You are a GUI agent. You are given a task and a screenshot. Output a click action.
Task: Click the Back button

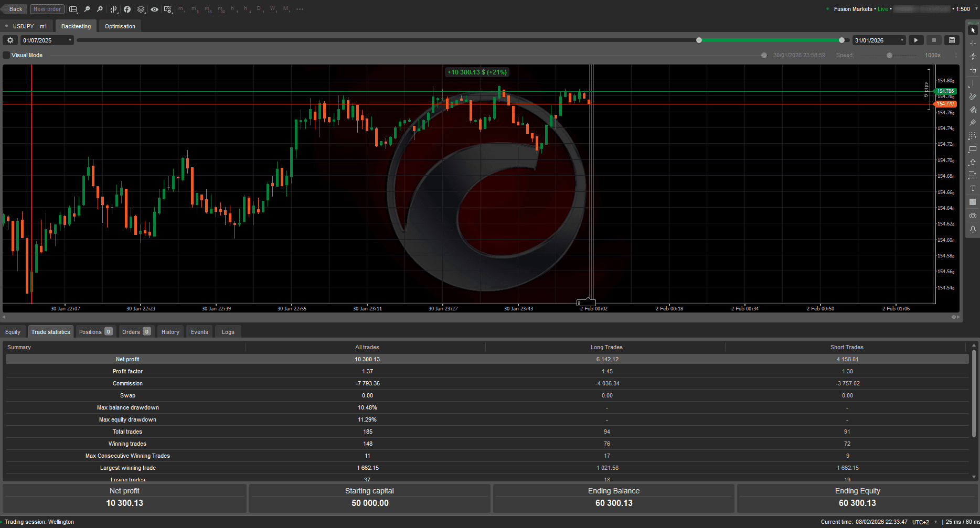coord(14,9)
